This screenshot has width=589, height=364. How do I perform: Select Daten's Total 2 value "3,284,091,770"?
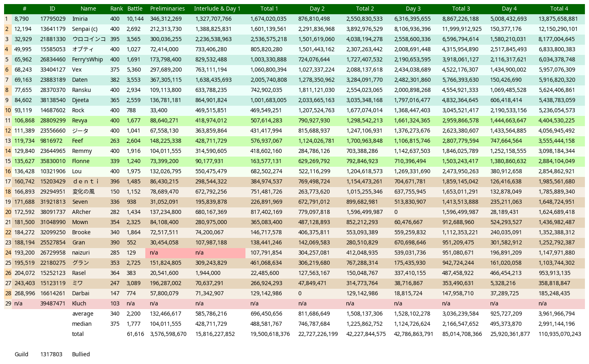click(365, 80)
